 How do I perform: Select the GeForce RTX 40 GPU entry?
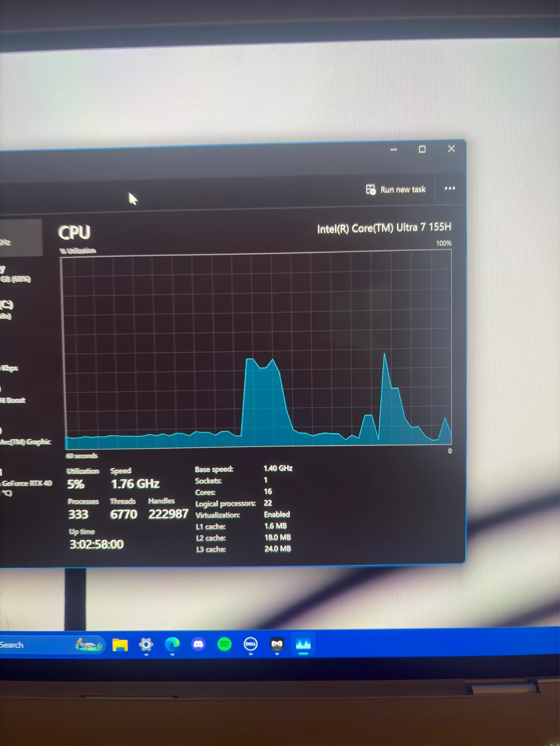(26, 483)
